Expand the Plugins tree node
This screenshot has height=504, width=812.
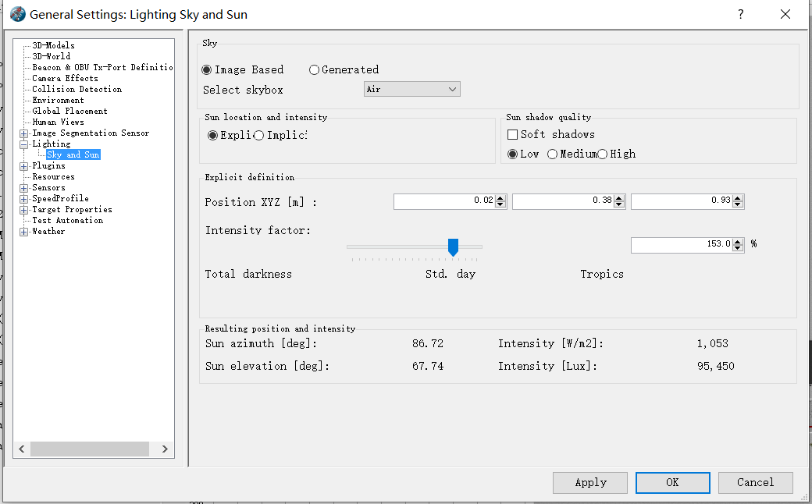(24, 166)
